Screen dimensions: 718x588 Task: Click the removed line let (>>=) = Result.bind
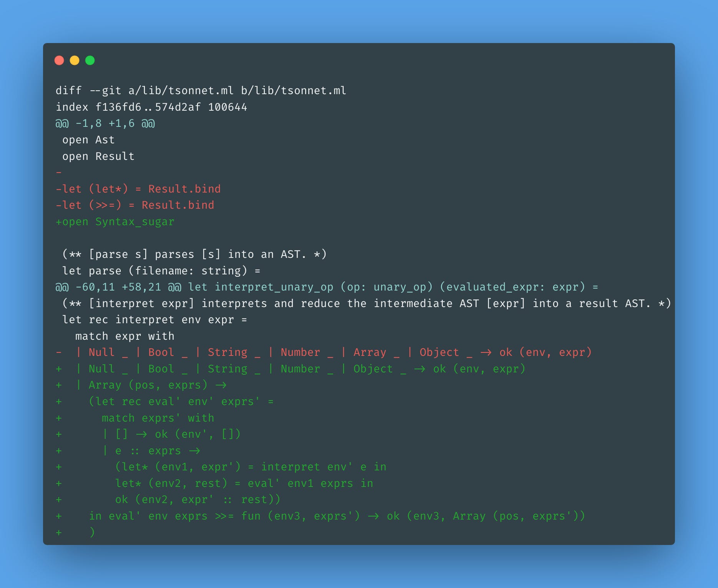coord(135,205)
